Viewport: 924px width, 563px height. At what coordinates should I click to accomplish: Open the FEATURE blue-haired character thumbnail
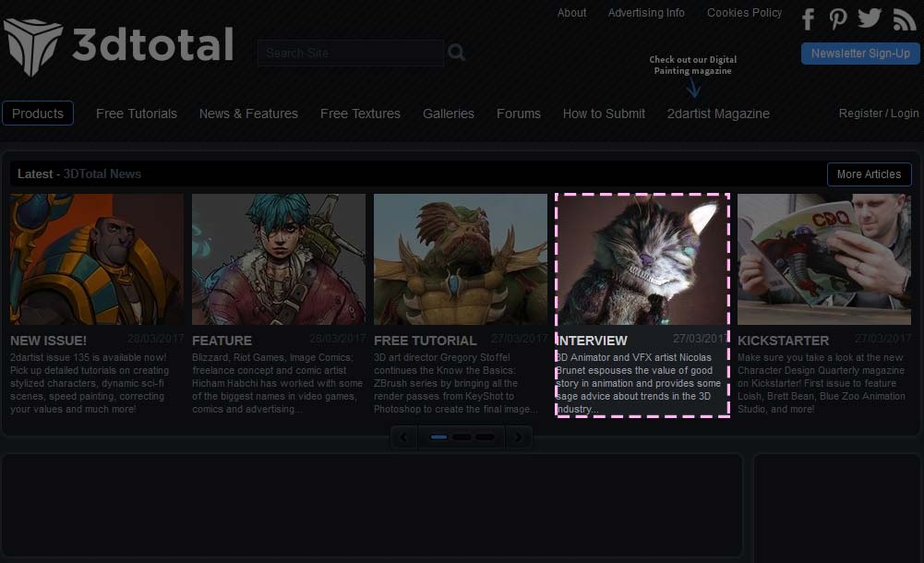(x=279, y=259)
